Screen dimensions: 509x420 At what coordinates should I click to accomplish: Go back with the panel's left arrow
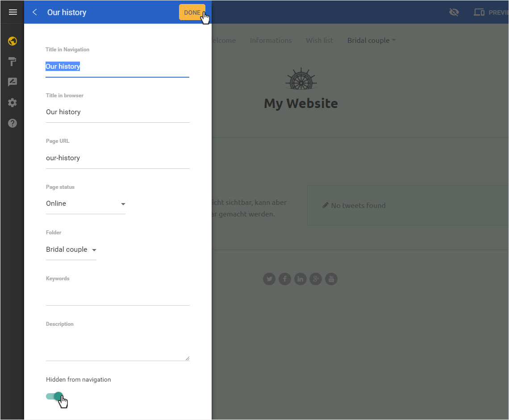[35, 12]
